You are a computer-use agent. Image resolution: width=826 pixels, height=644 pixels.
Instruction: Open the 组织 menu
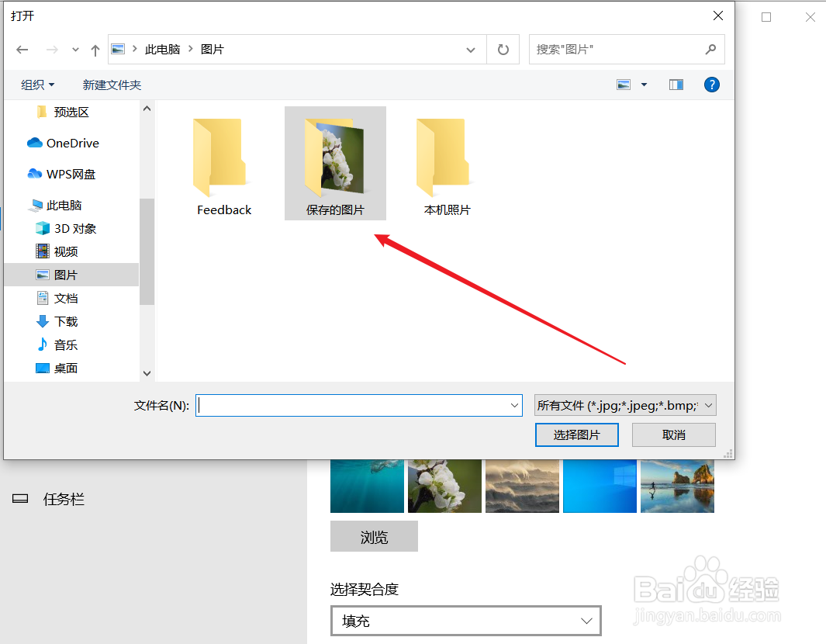[x=37, y=85]
